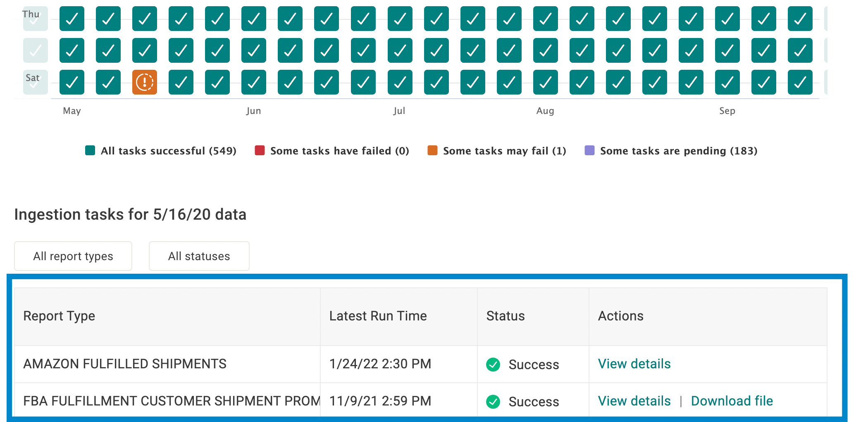Click the Sat weekday label
This screenshot has width=868, height=422.
tap(33, 78)
